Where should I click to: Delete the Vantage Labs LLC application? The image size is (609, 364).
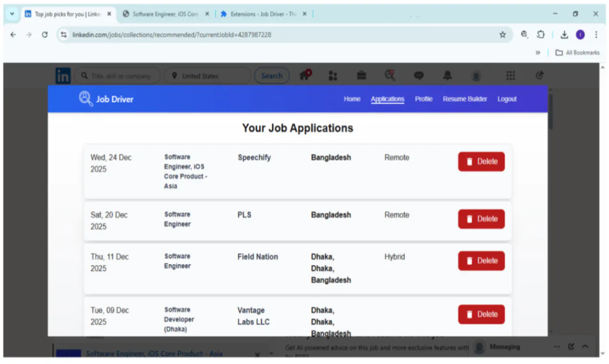coord(481,314)
